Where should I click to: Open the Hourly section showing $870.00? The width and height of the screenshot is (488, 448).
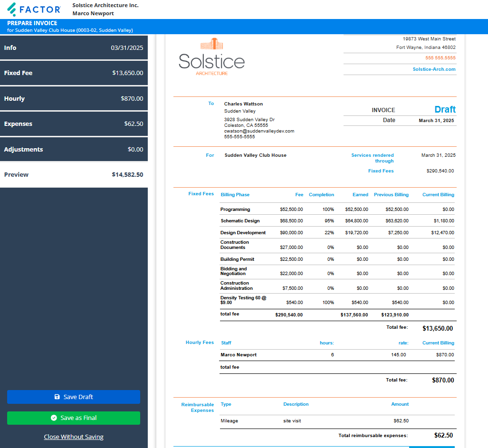pyautogui.click(x=74, y=98)
